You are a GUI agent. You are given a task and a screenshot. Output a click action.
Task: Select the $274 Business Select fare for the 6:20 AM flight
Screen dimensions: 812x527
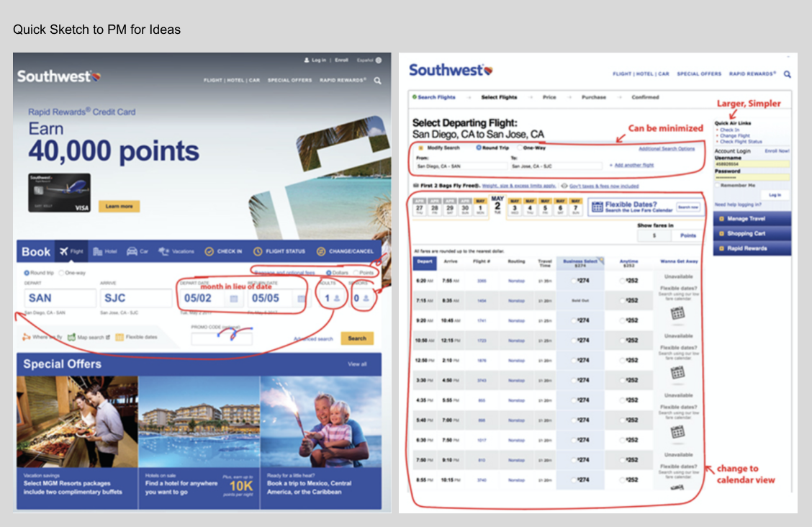tap(574, 281)
